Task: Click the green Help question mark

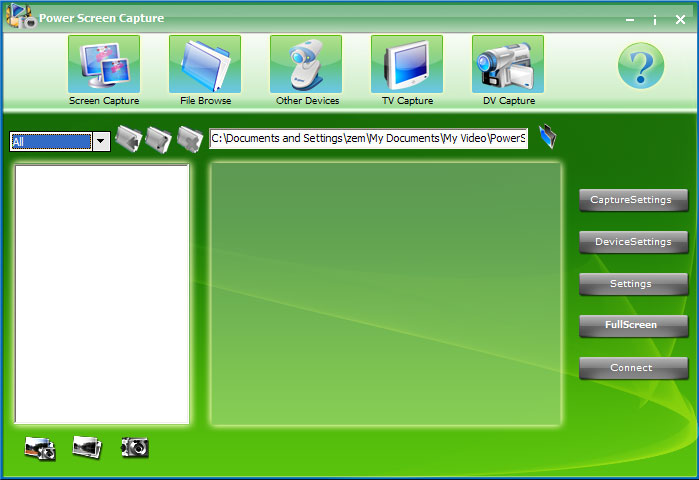Action: (x=640, y=66)
